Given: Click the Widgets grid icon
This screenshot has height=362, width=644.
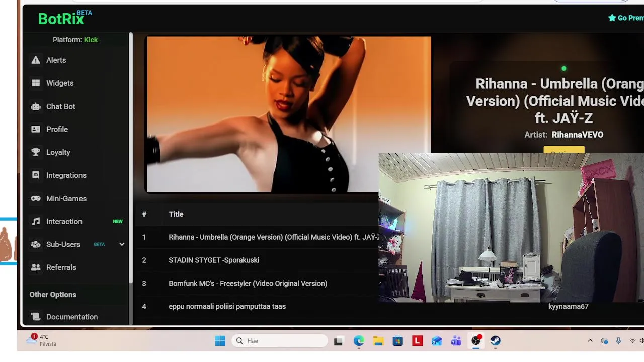Looking at the screenshot, I should [36, 83].
